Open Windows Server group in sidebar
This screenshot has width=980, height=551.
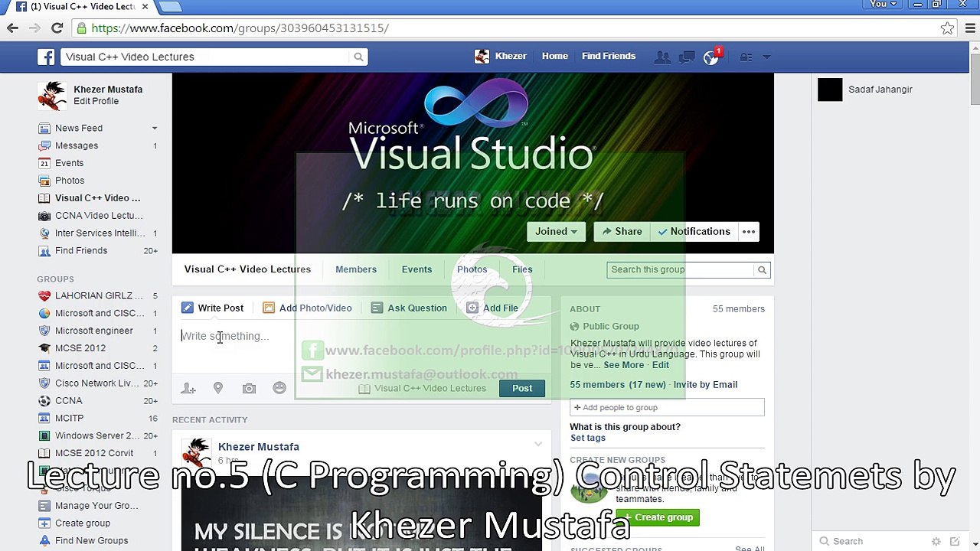pos(97,436)
